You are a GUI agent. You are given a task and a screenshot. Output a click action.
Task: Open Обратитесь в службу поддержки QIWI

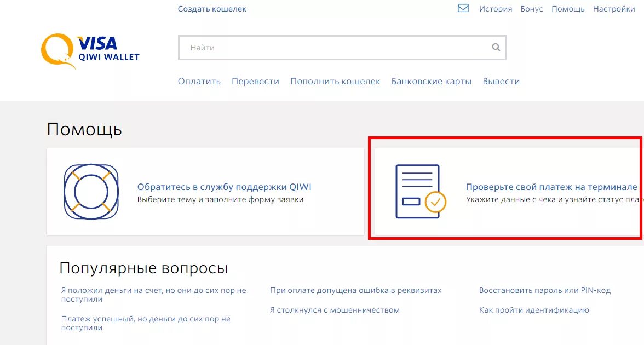click(225, 187)
